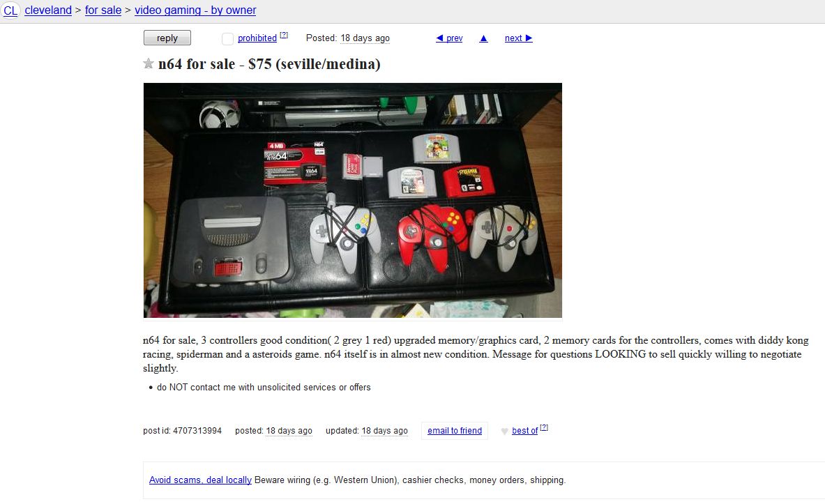825x504 pixels.
Task: Check the prohibited flag checkbox
Action: click(x=227, y=38)
